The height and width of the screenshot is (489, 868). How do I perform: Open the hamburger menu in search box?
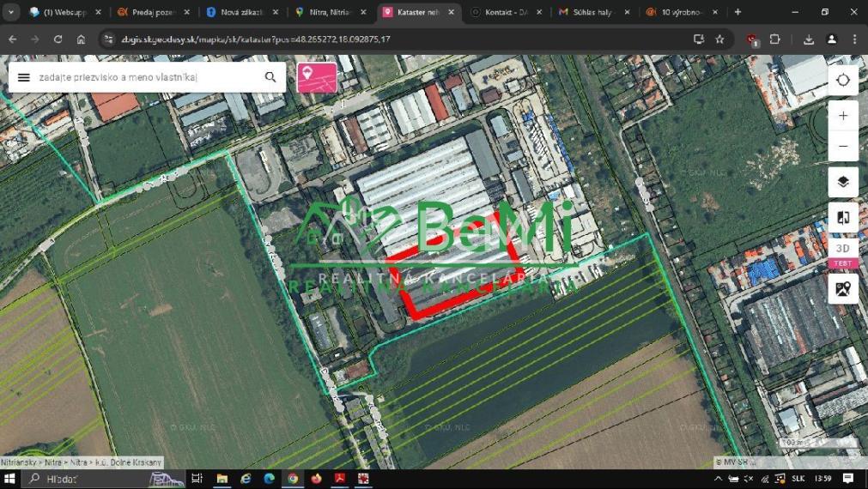24,77
